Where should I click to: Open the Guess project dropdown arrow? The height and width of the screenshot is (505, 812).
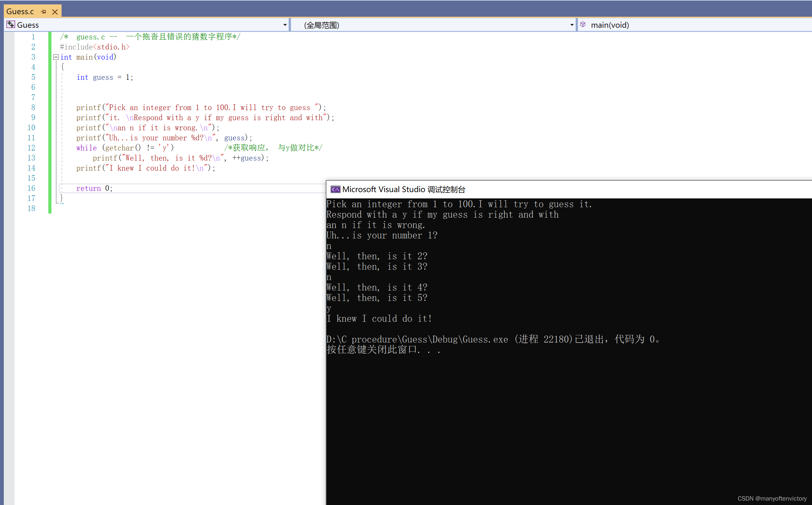pos(285,25)
